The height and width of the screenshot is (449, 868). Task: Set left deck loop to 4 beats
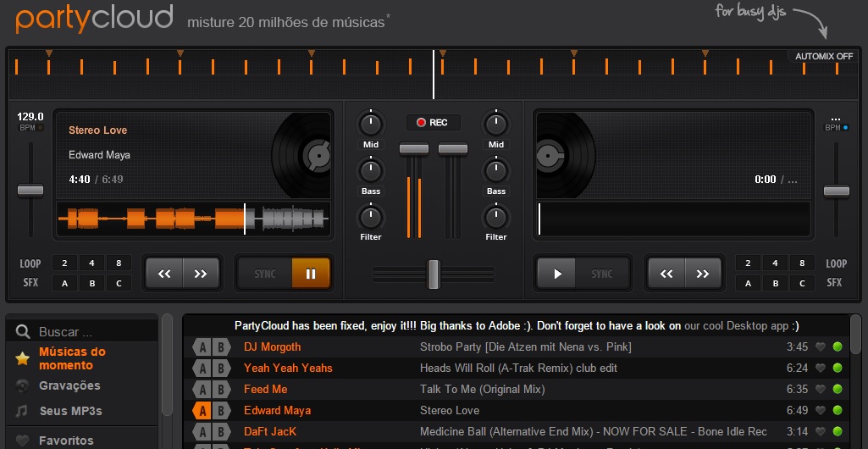click(x=92, y=263)
